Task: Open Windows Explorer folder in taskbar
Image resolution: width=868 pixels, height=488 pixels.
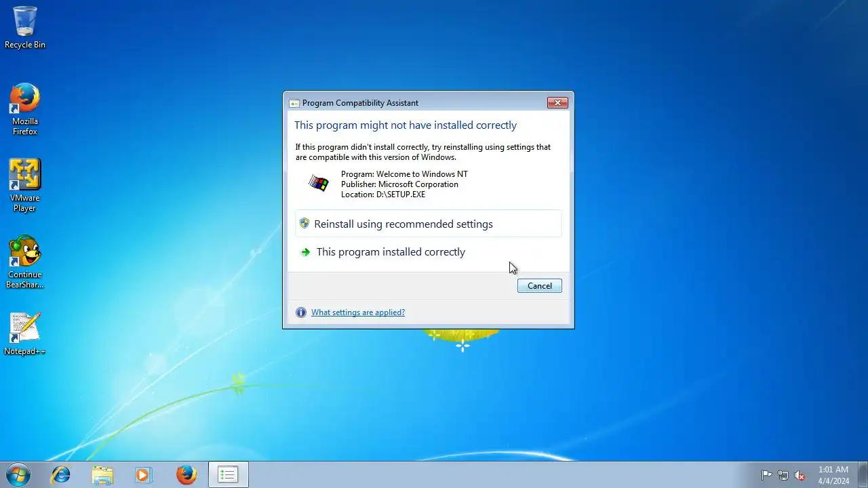Action: pos(102,474)
